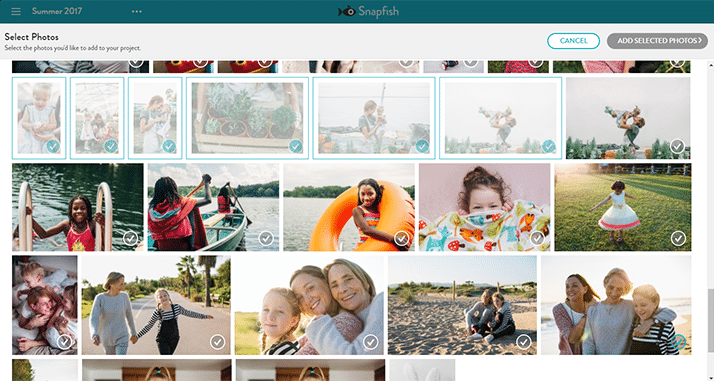Check canoe paddling photo checkmark
The height and width of the screenshot is (381, 714).
tap(266, 238)
